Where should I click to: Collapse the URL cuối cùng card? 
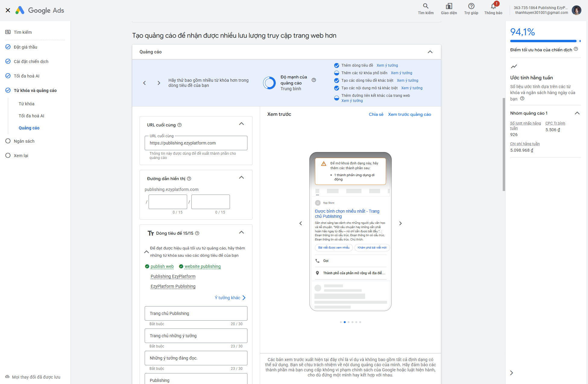(241, 124)
